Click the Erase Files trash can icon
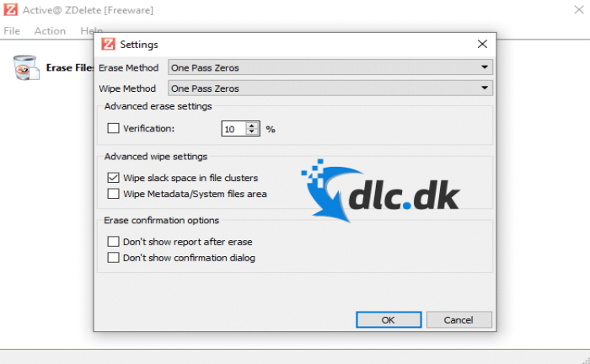The image size is (590, 364). (x=26, y=67)
